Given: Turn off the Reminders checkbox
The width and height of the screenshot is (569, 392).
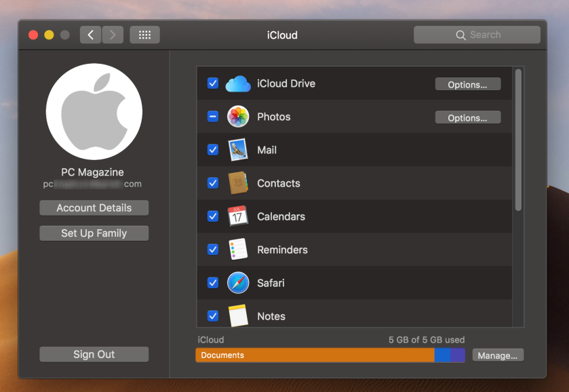Looking at the screenshot, I should (x=213, y=250).
